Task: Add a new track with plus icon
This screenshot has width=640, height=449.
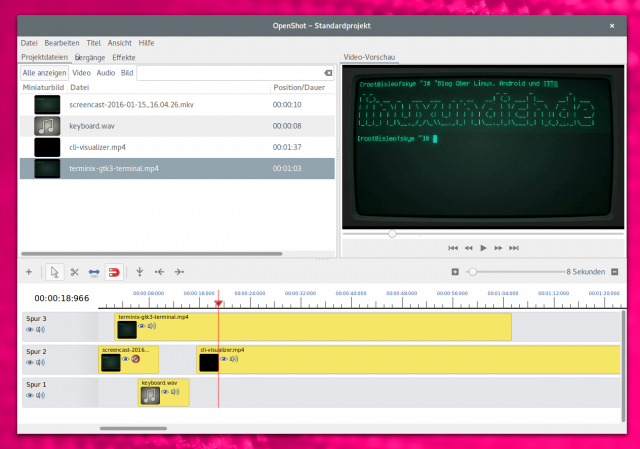Action: pyautogui.click(x=29, y=272)
